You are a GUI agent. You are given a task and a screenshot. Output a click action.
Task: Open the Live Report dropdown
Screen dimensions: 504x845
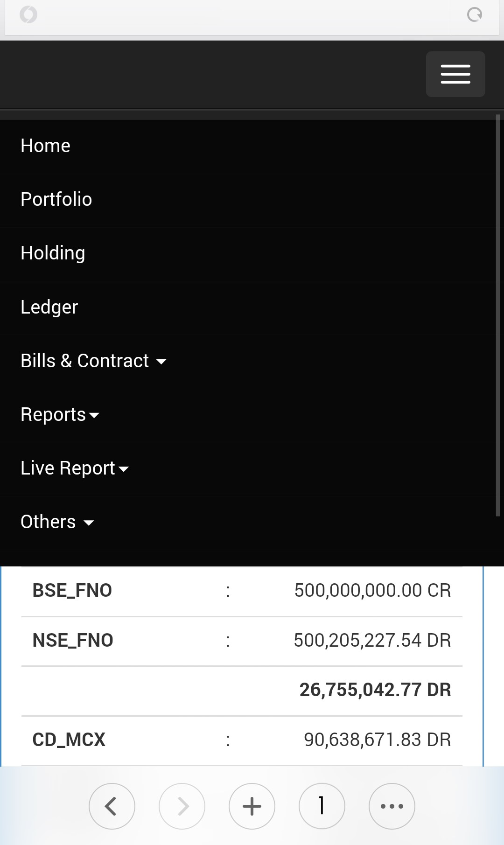click(74, 468)
